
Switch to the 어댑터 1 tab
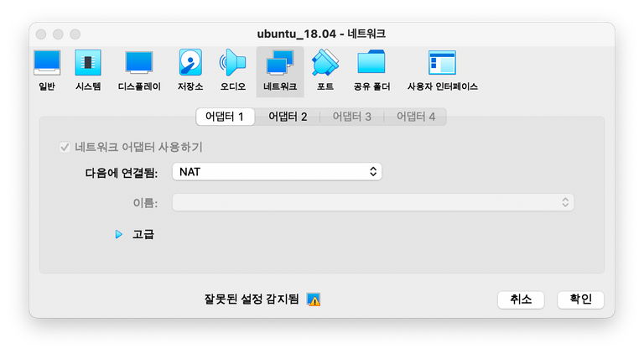[225, 117]
